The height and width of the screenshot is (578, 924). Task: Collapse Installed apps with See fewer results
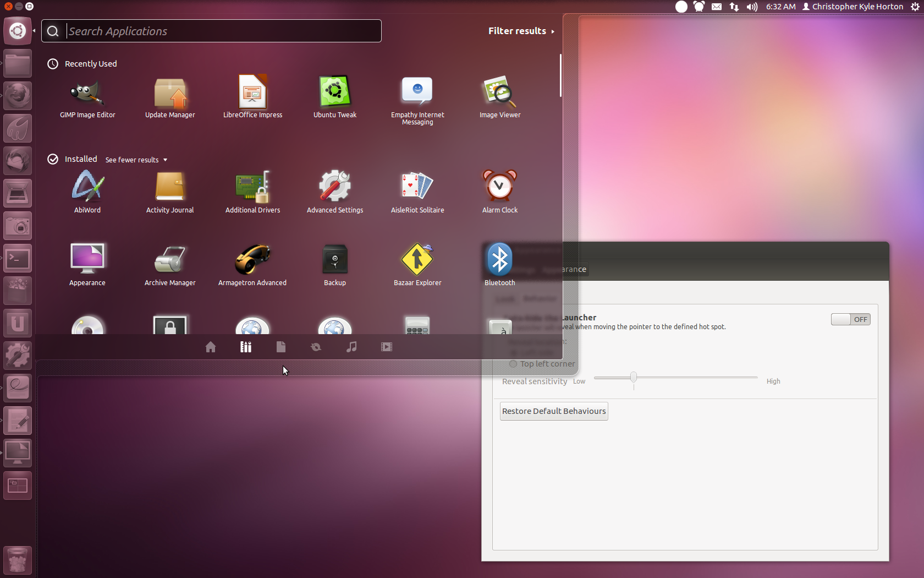tap(136, 160)
